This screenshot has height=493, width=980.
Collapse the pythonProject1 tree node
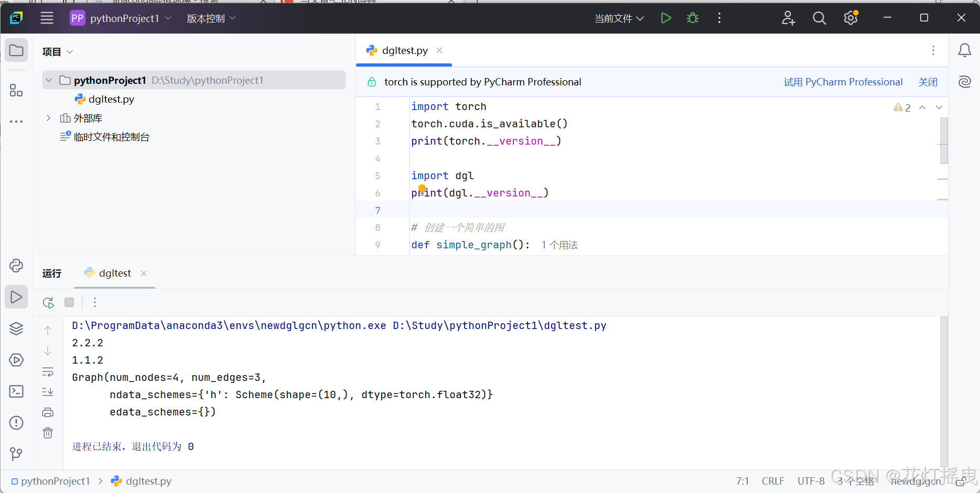[x=49, y=80]
